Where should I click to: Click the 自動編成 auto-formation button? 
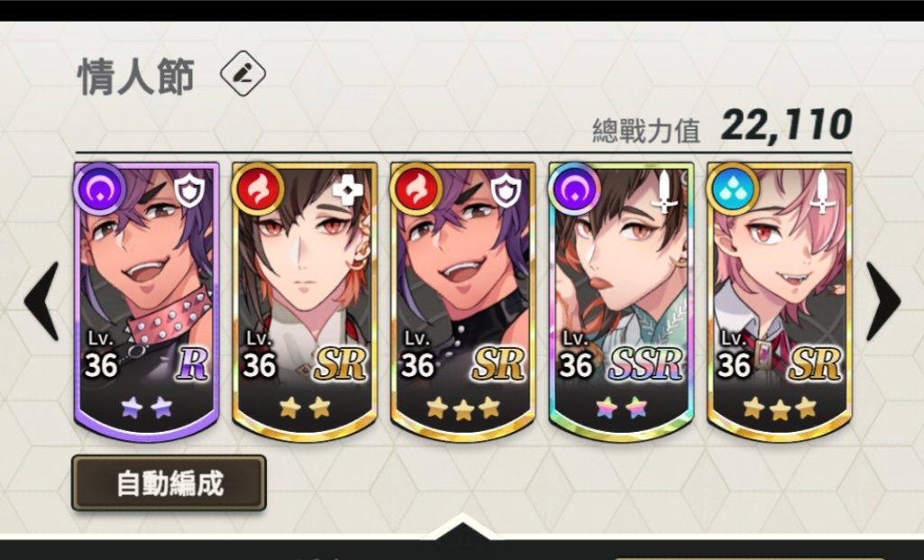coord(169,482)
